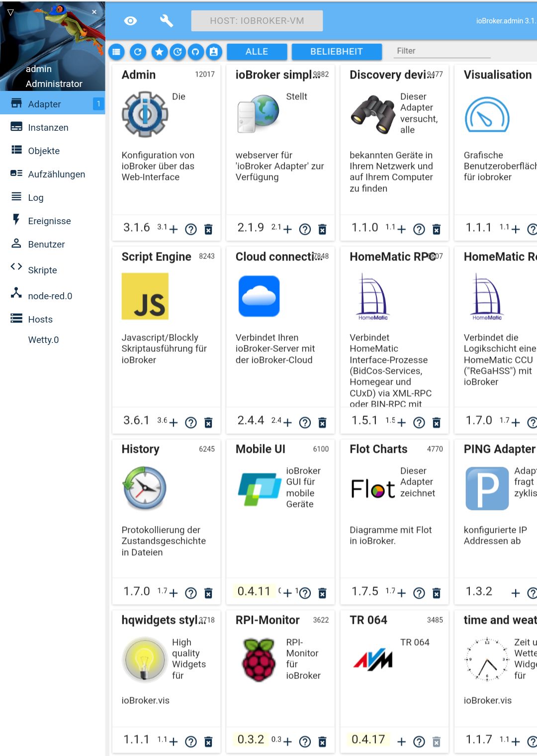537x756 pixels.
Task: Delete the Mobile UI adapter
Action: click(322, 593)
